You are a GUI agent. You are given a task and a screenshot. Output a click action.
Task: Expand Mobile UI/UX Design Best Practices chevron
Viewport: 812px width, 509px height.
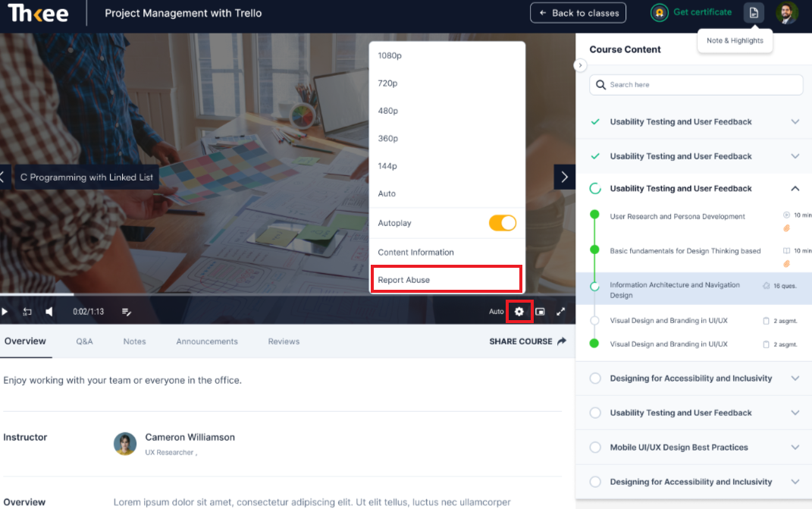tap(795, 448)
